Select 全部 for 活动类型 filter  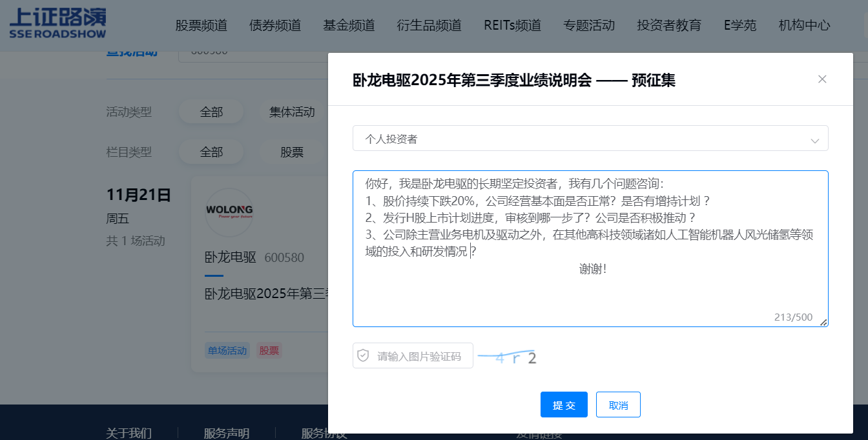211,112
